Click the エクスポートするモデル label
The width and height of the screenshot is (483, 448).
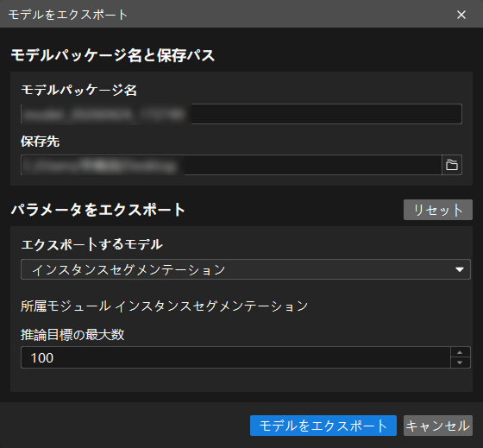(91, 244)
